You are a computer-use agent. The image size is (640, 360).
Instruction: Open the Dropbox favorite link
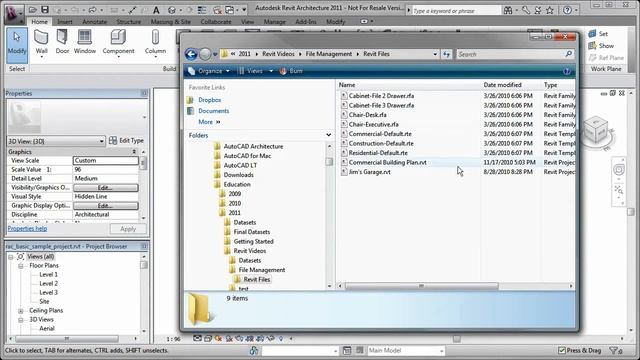point(209,100)
